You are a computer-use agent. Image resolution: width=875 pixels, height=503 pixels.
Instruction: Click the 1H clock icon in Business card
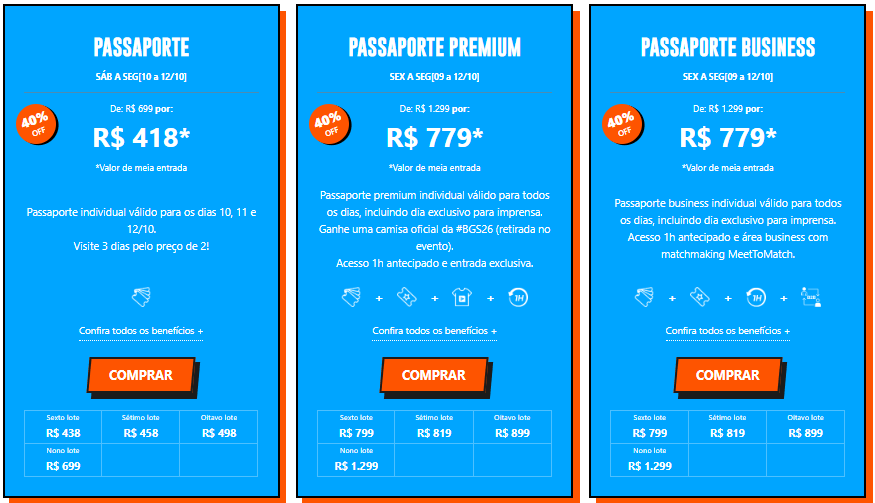(756, 297)
